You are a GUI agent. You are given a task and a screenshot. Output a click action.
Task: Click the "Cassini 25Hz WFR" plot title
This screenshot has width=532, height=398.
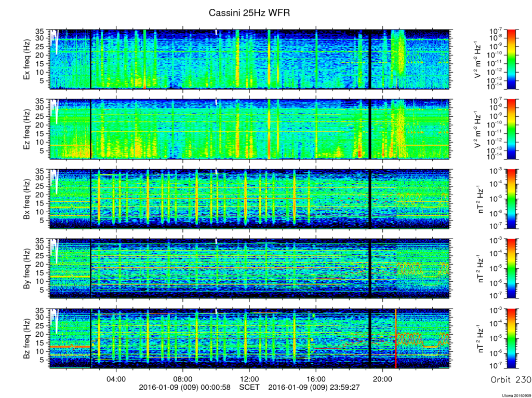click(x=249, y=13)
